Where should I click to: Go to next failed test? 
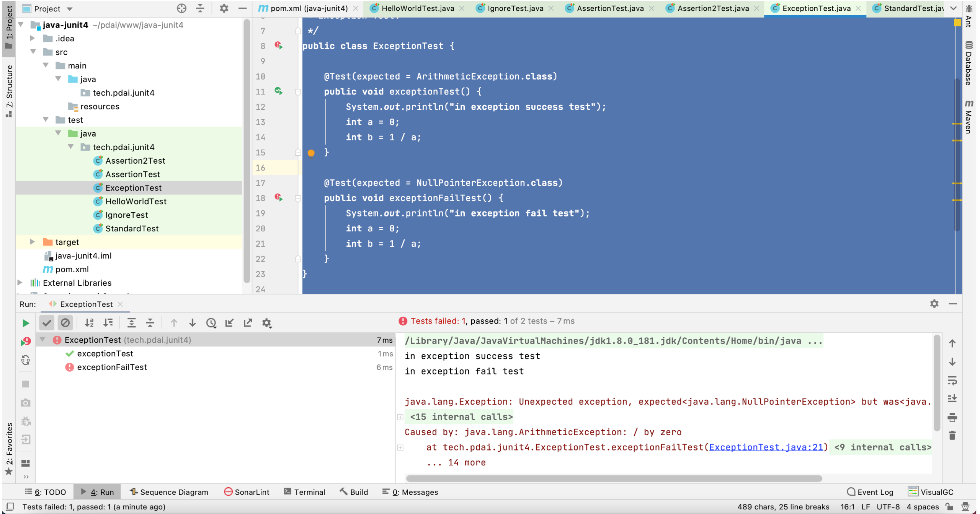click(x=193, y=323)
